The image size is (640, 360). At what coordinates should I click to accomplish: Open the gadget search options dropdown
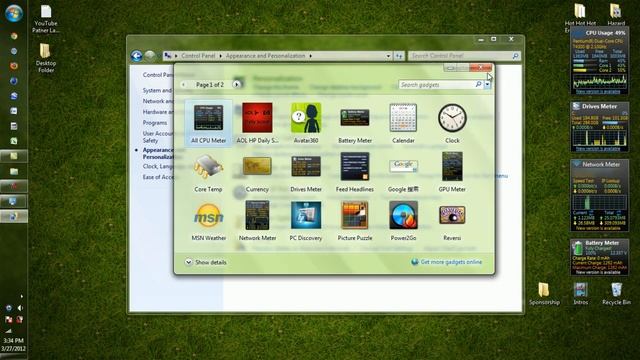coord(487,85)
